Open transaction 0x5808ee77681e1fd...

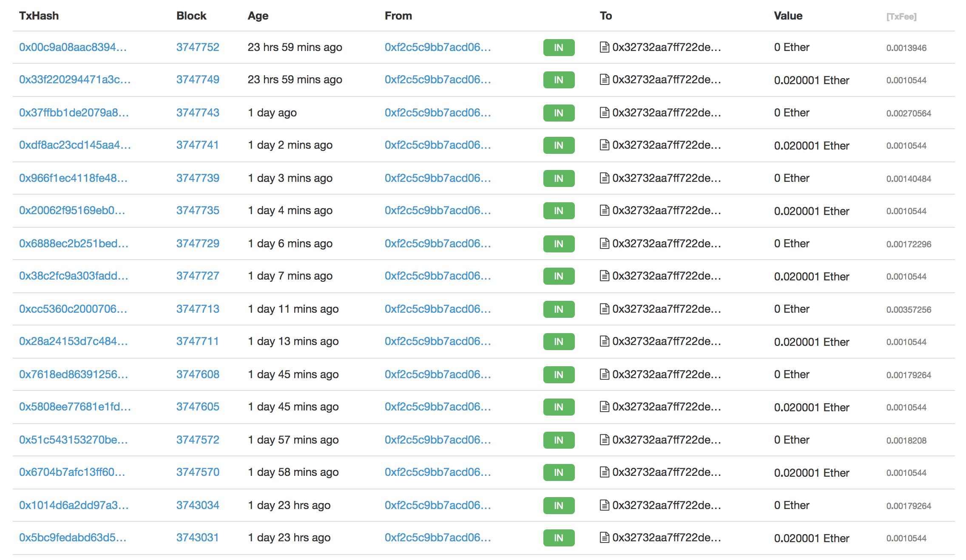(75, 407)
